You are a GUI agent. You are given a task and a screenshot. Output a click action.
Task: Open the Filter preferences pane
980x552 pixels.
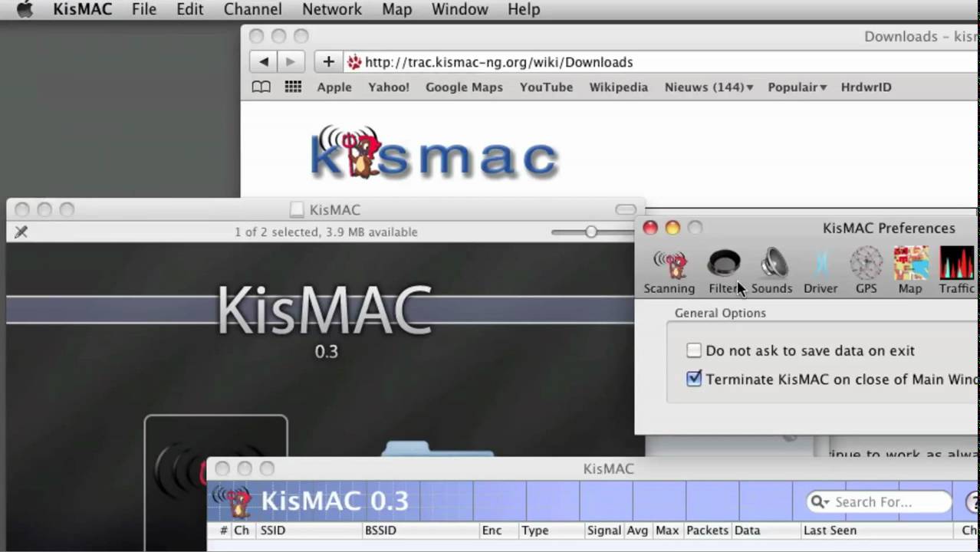click(723, 271)
